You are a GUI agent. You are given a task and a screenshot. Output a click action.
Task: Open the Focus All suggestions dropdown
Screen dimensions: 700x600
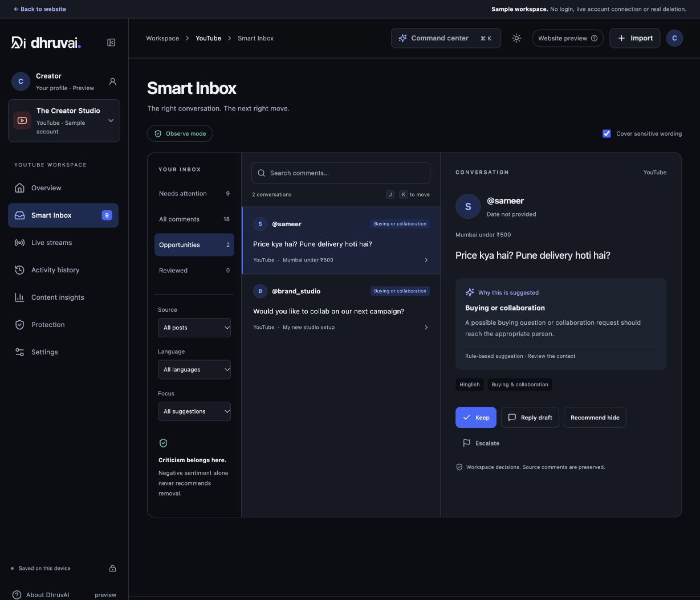(194, 411)
